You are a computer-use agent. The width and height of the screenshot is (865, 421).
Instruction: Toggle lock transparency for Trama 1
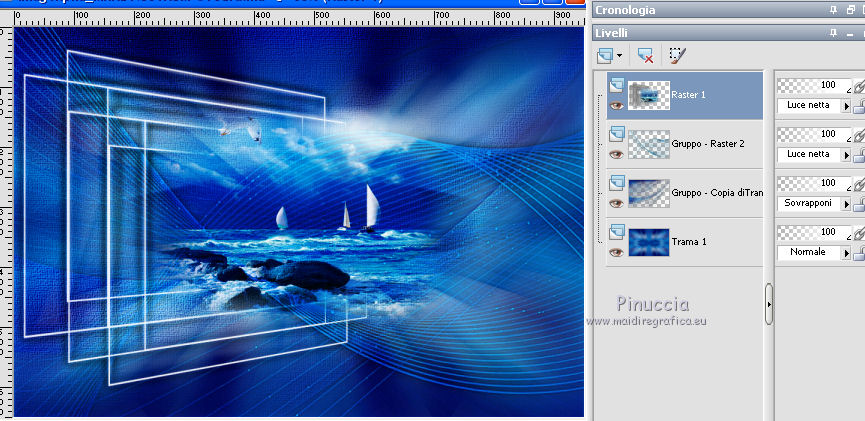[859, 253]
